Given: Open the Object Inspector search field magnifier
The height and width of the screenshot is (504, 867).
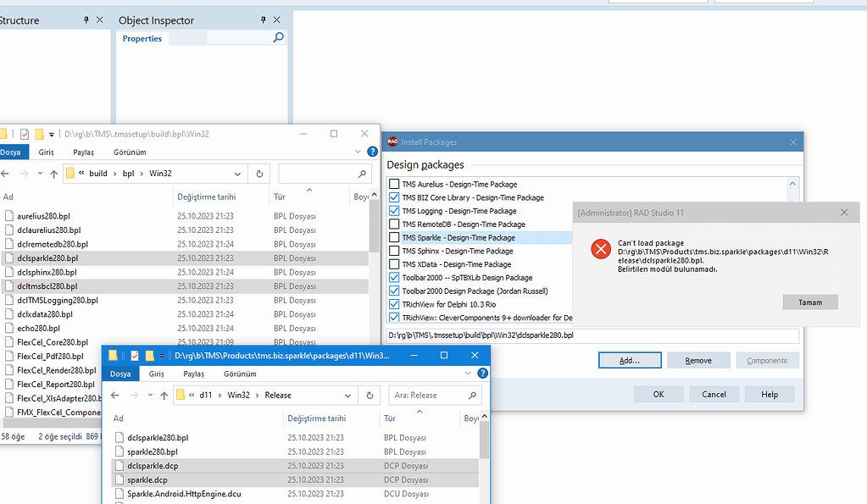Looking at the screenshot, I should coord(277,38).
